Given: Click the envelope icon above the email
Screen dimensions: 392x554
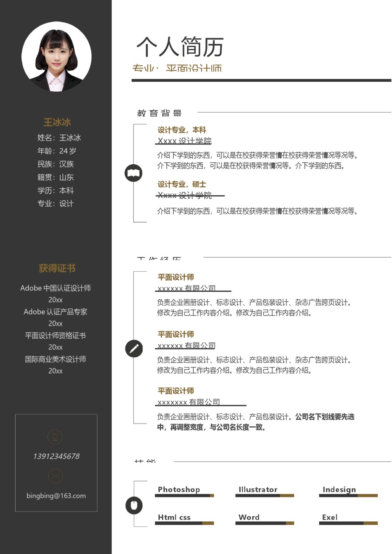Looking at the screenshot, I should pyautogui.click(x=55, y=476).
